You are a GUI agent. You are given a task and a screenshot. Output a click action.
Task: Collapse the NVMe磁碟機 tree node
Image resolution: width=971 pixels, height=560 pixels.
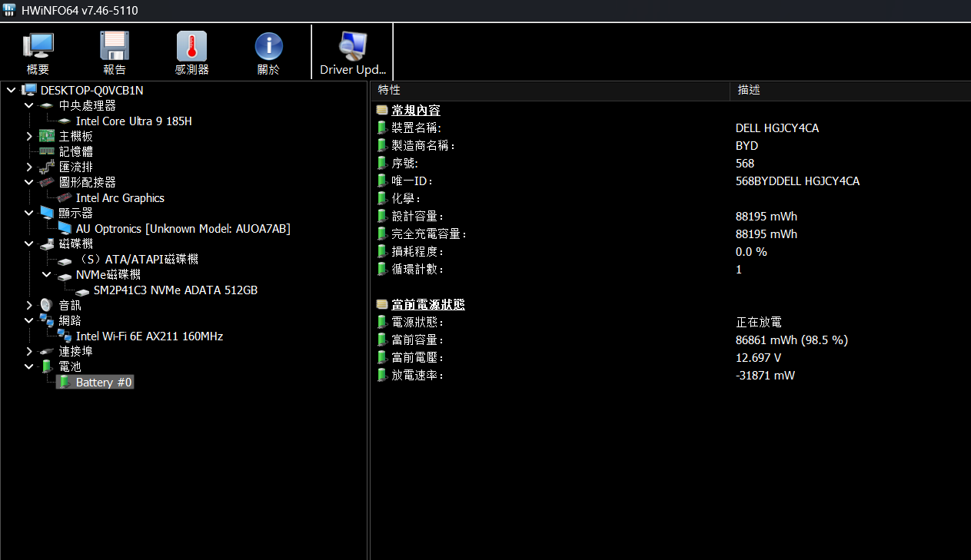point(47,274)
